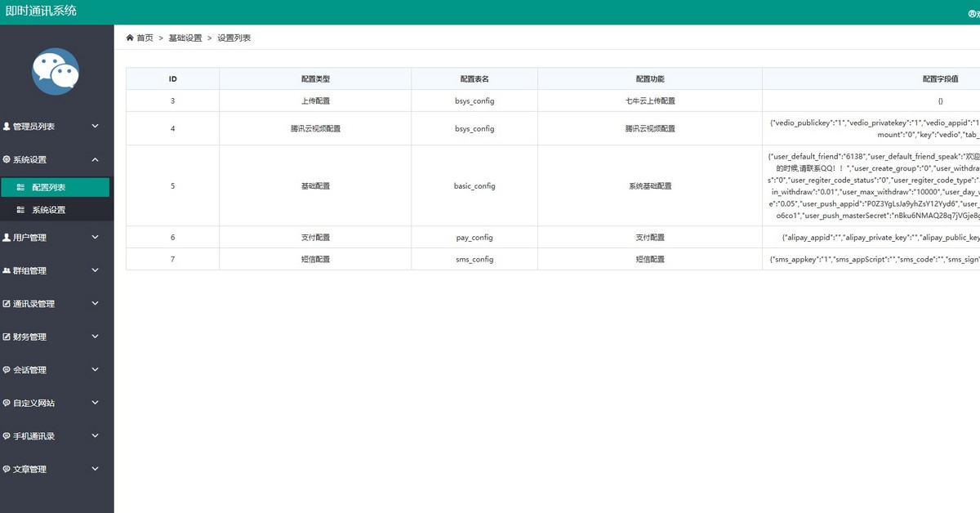Screen dimensions: 980x513
Task: Click the alipay_appid field value cell
Action: coord(871,238)
